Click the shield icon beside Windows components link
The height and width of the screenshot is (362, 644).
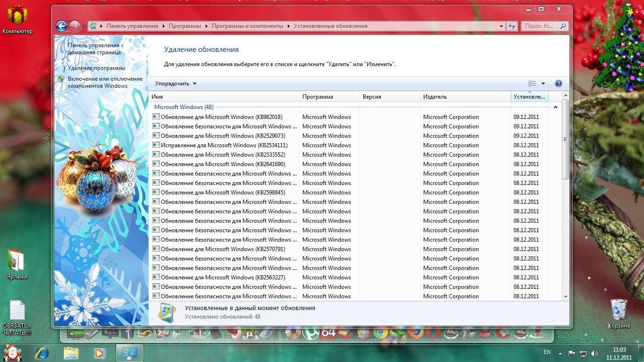pyautogui.click(x=61, y=79)
